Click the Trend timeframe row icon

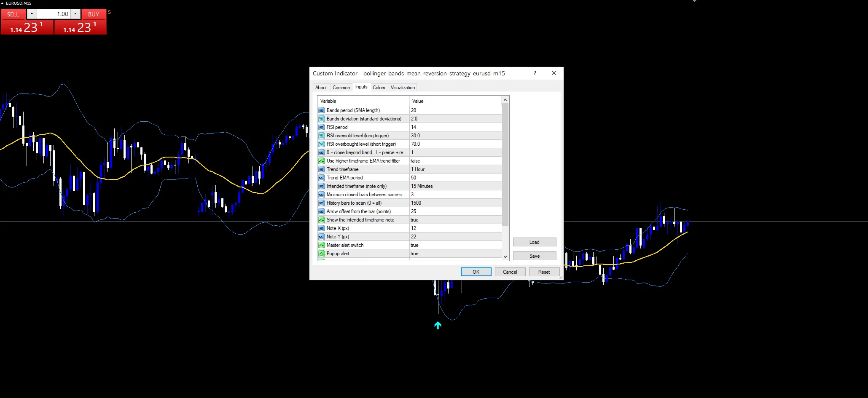pyautogui.click(x=321, y=169)
